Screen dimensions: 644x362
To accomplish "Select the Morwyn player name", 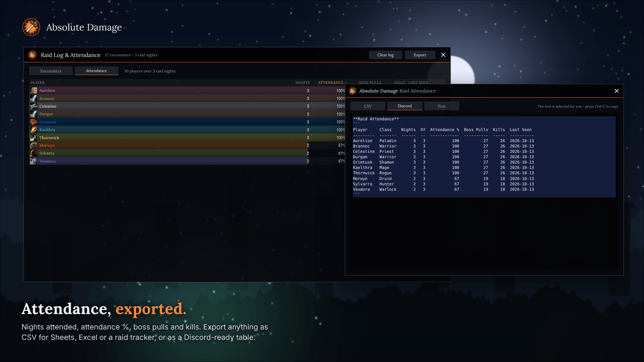I will [x=47, y=145].
